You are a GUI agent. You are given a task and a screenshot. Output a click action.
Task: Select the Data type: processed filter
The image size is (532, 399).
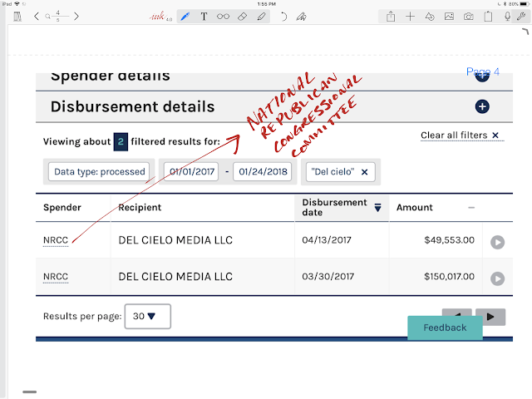(100, 172)
